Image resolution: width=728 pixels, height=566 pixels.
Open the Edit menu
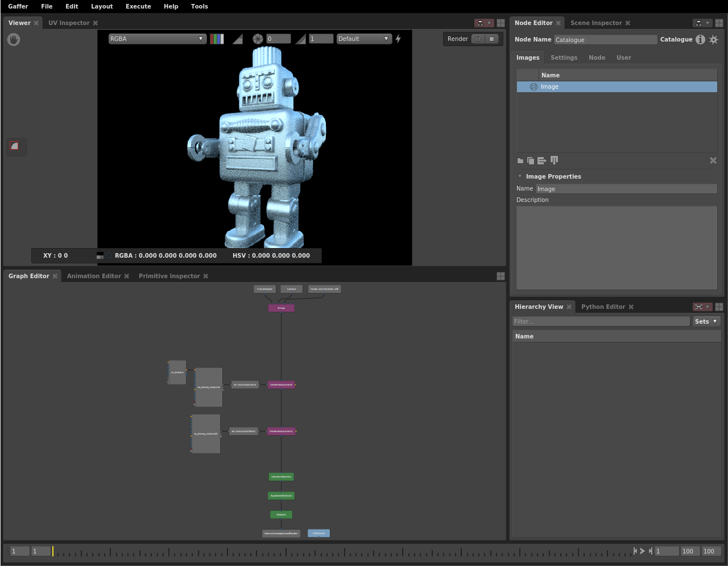click(x=72, y=6)
